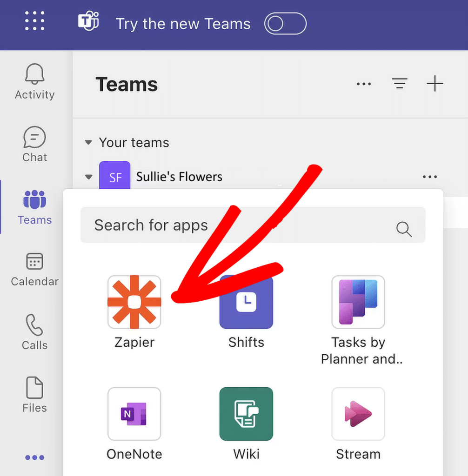This screenshot has width=468, height=476.
Task: Open the Shifts app
Action: pos(246,302)
